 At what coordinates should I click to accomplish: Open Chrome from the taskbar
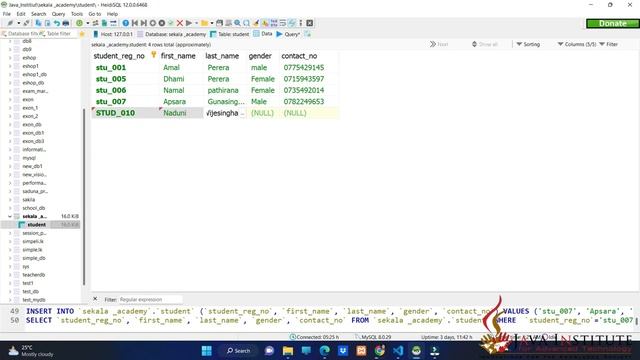coord(380,351)
